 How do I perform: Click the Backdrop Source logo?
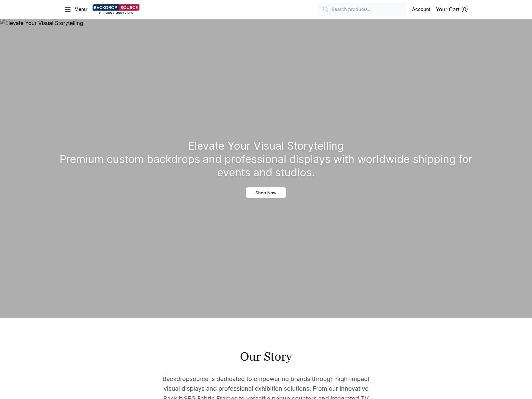pos(116,9)
